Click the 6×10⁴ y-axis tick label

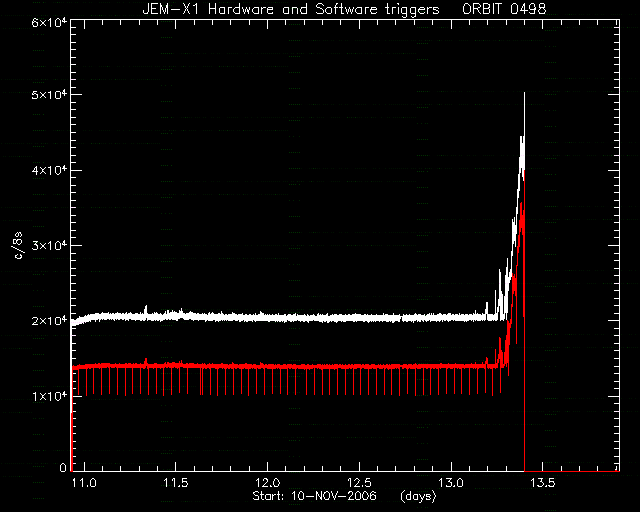tap(49, 21)
